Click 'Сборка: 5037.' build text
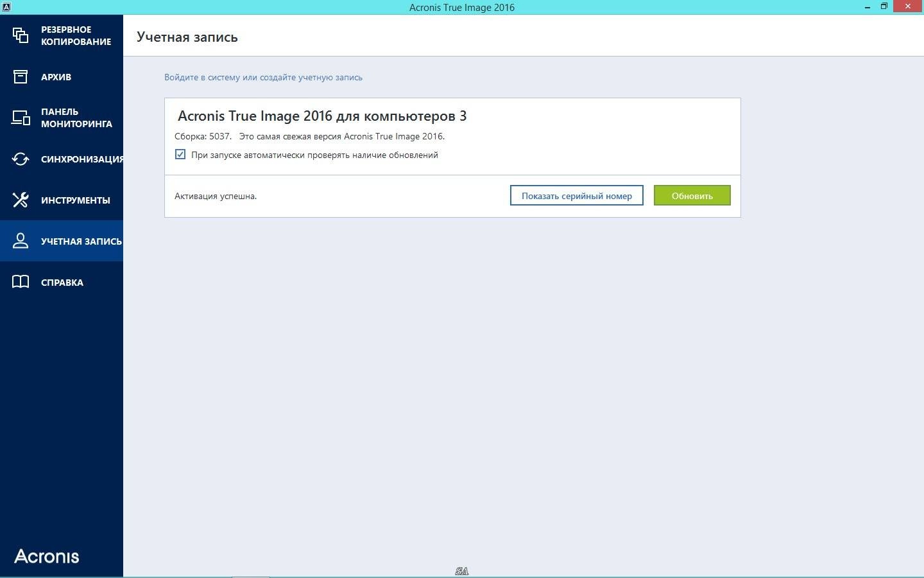The image size is (924, 578). [x=203, y=136]
